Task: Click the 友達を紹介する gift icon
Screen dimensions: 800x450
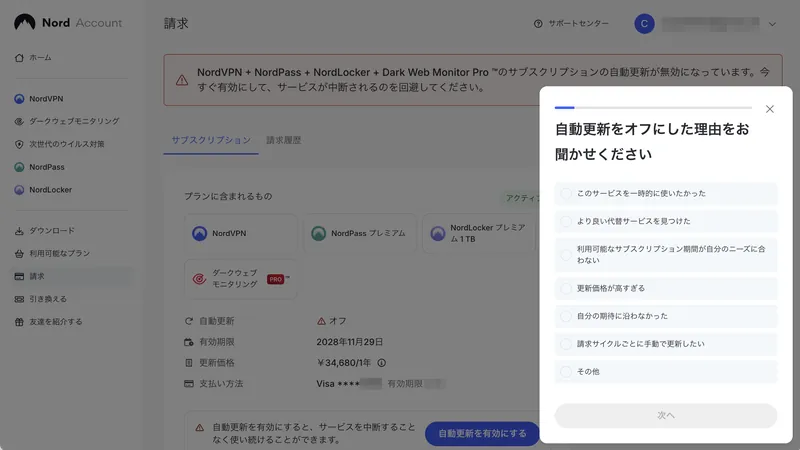Action: pos(19,322)
